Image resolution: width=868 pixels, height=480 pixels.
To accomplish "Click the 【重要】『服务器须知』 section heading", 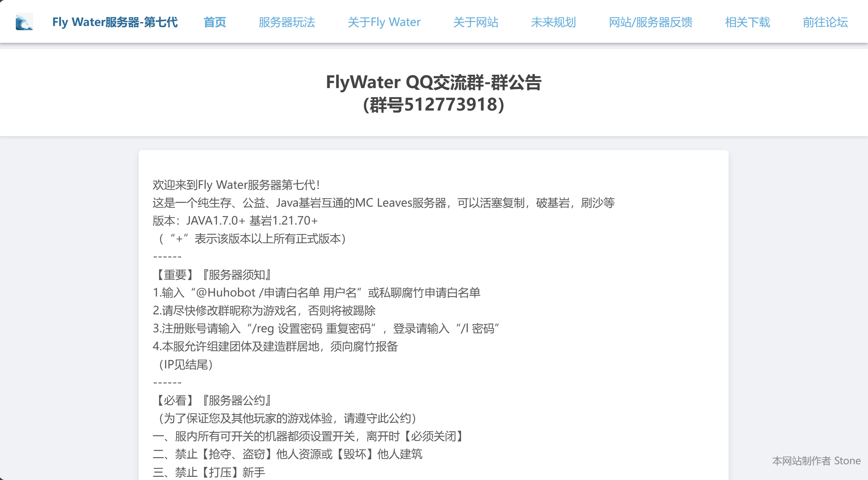I will (212, 275).
